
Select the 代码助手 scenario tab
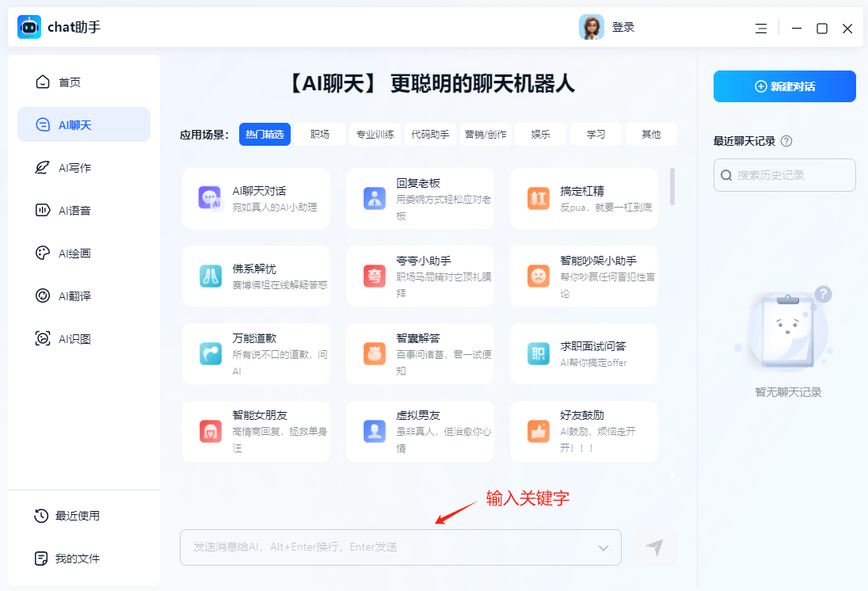tap(430, 135)
